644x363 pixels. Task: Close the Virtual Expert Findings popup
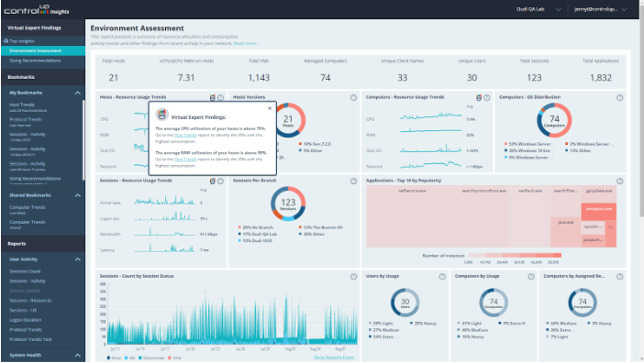[x=270, y=108]
